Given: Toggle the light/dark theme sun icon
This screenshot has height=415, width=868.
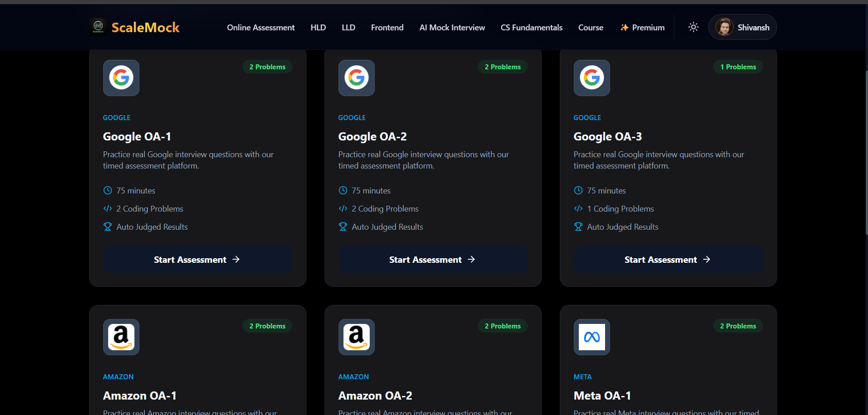Looking at the screenshot, I should [693, 27].
